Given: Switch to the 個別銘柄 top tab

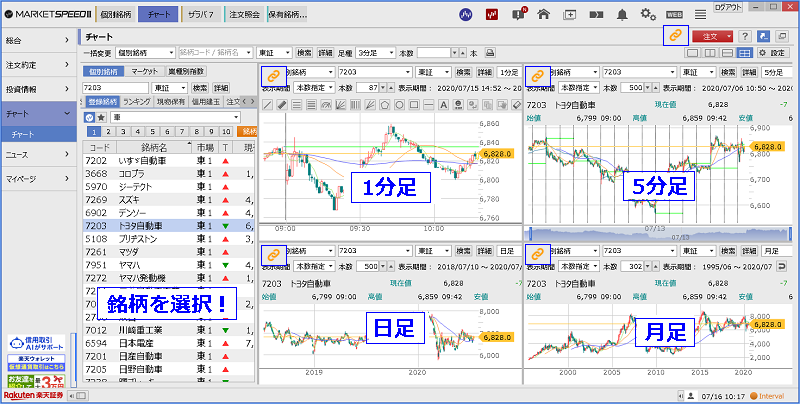Looking at the screenshot, I should [x=115, y=15].
